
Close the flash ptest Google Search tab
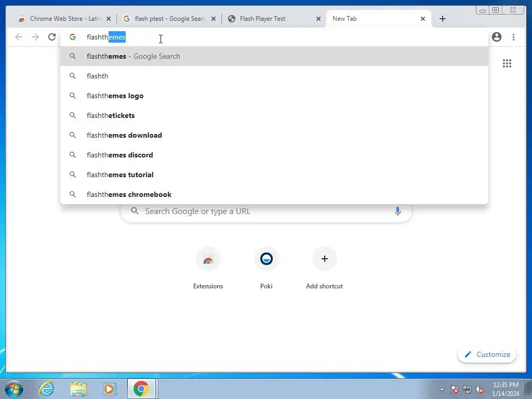coord(214,19)
